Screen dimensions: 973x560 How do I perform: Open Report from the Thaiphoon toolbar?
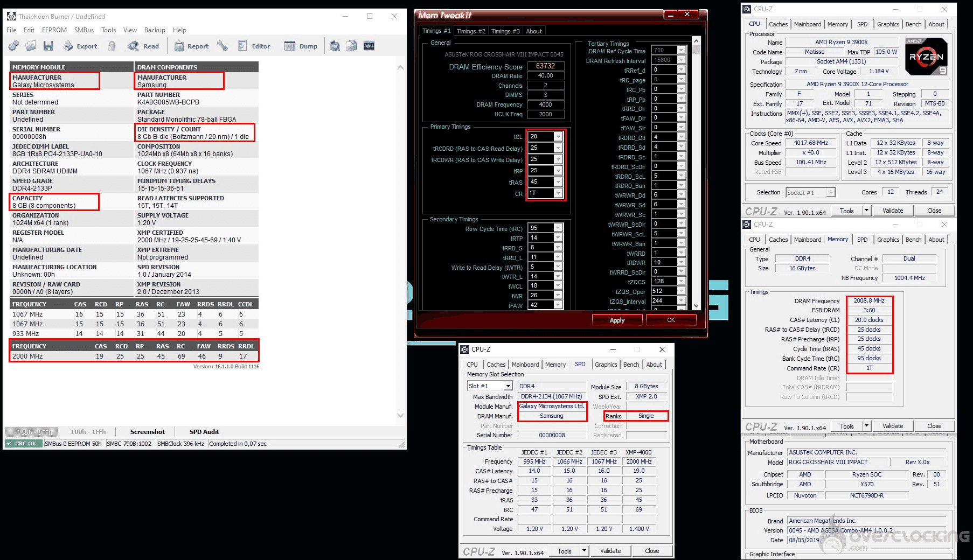click(191, 46)
